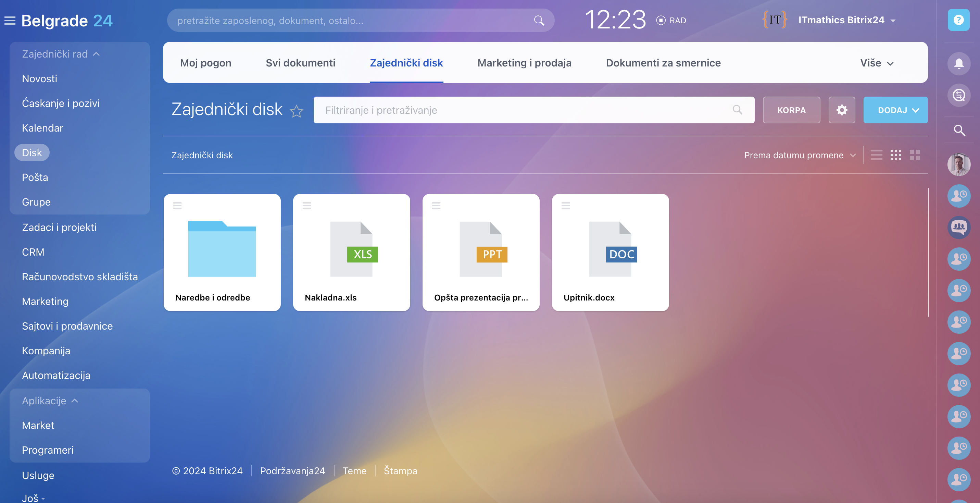The image size is (980, 503).
Task: Open CRM in the sidebar
Action: pos(33,252)
